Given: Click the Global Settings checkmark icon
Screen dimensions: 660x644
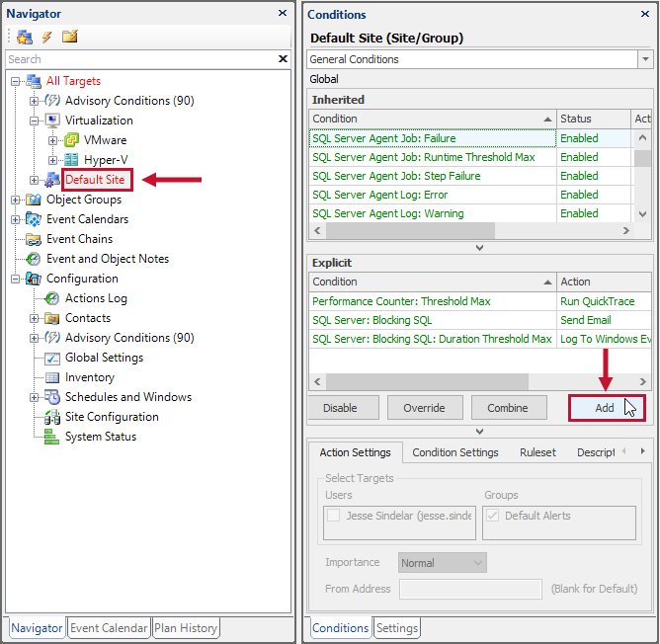Looking at the screenshot, I should tap(52, 358).
